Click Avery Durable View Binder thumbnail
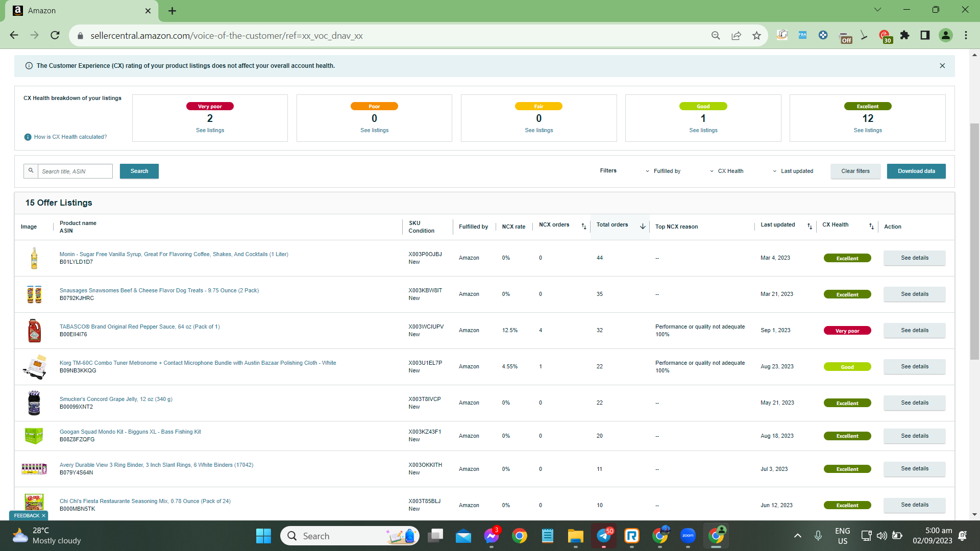The height and width of the screenshot is (551, 980). tap(34, 468)
